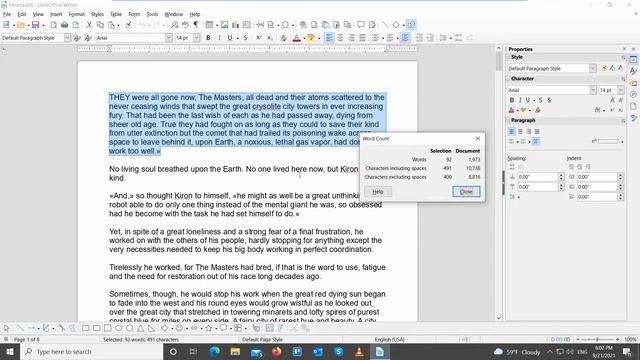Toggle formatting marks pilcrow icon

(196, 25)
